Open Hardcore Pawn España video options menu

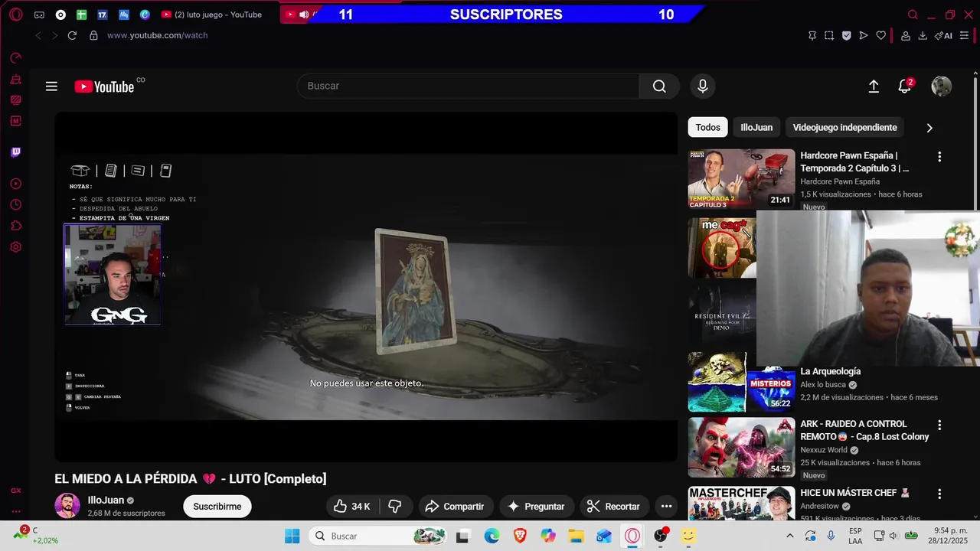point(939,156)
